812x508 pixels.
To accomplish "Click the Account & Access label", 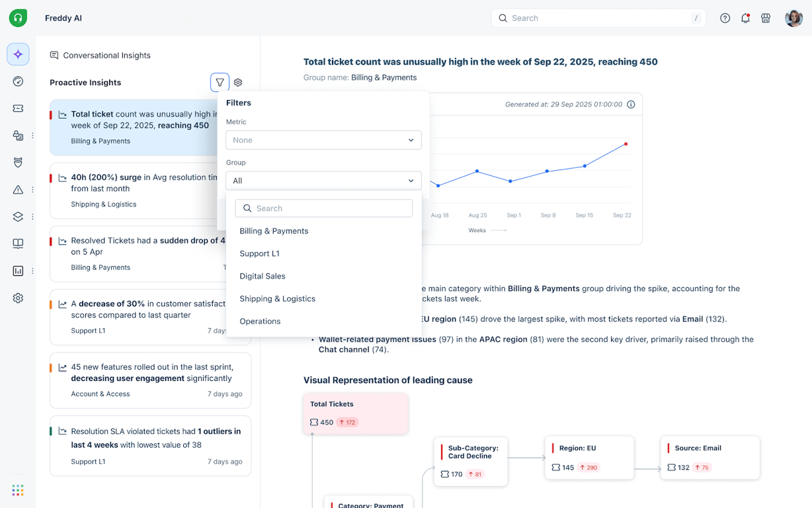I will [x=101, y=394].
